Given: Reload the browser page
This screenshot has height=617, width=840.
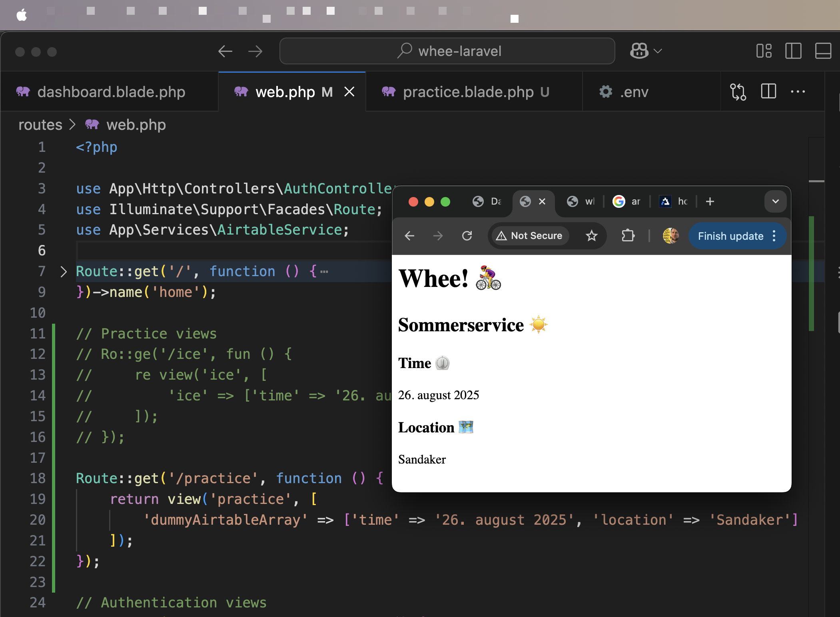Looking at the screenshot, I should tap(467, 236).
